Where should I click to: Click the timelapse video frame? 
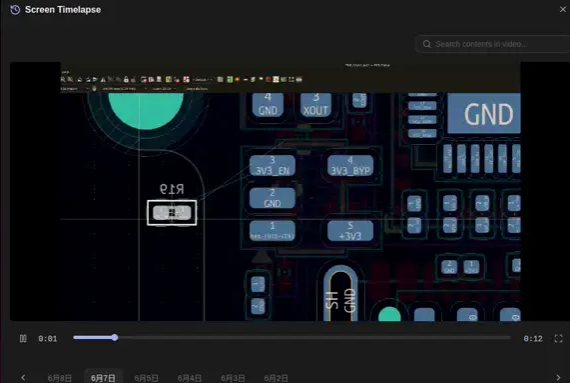point(290,192)
